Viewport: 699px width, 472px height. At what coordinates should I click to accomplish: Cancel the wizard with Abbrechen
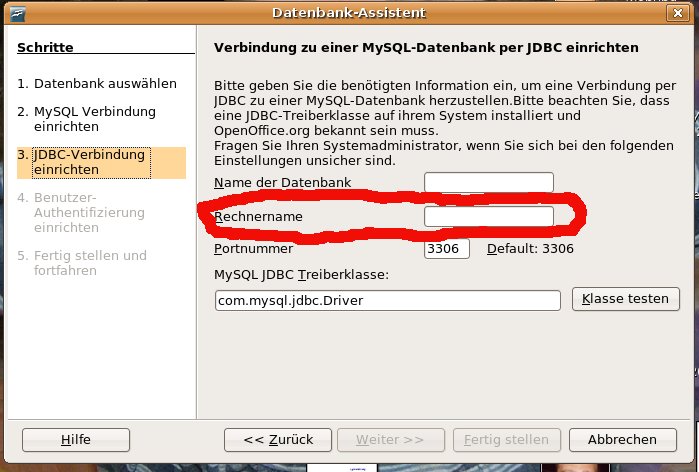click(x=623, y=440)
